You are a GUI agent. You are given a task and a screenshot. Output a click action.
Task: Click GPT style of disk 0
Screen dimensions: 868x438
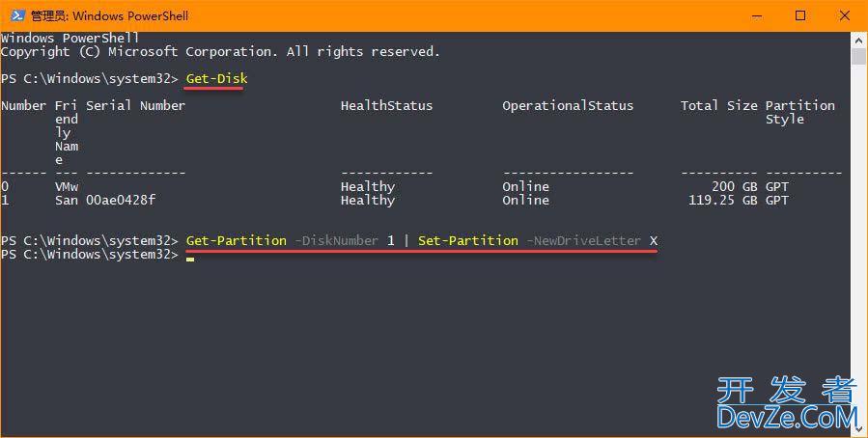pyautogui.click(x=776, y=186)
